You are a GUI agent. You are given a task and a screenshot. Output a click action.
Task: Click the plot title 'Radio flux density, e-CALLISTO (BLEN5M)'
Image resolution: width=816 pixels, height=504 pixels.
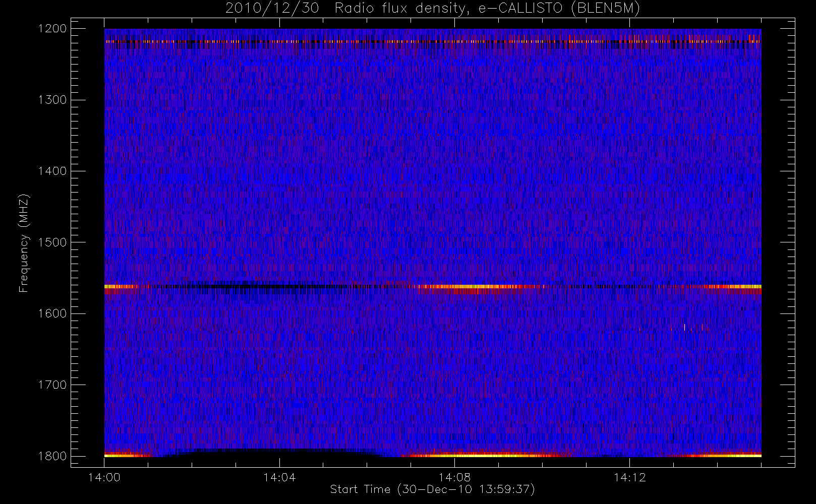(487, 9)
